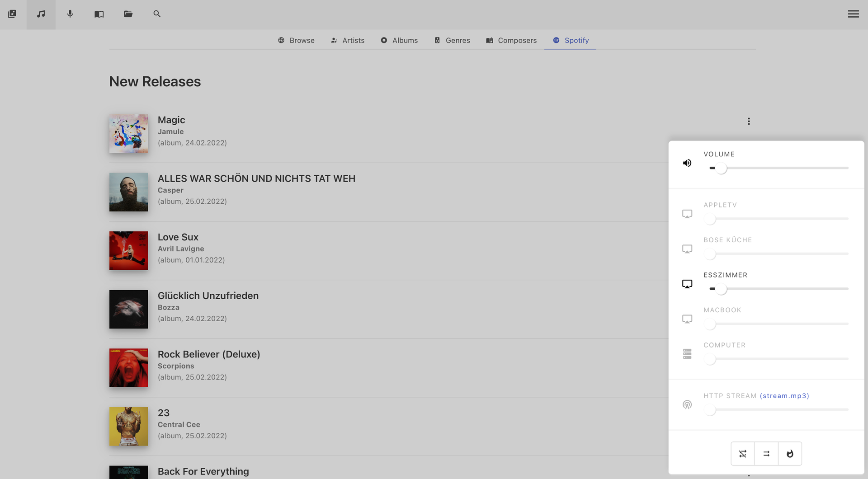Click the search magnifier icon
Screen dimensions: 868x479
[157, 14]
